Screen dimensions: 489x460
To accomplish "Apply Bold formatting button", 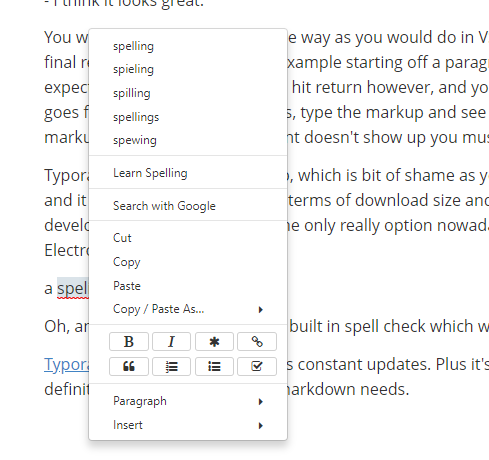I will [129, 341].
